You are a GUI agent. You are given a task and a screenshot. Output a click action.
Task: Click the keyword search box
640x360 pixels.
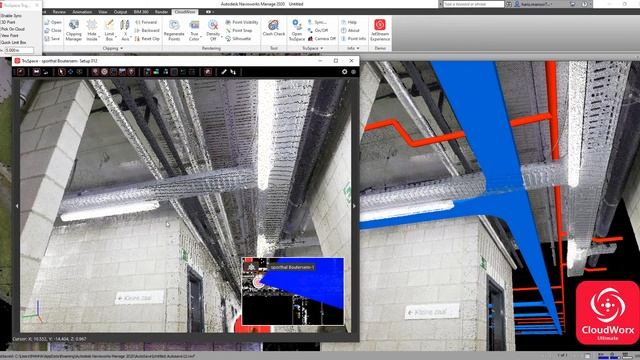(x=473, y=4)
